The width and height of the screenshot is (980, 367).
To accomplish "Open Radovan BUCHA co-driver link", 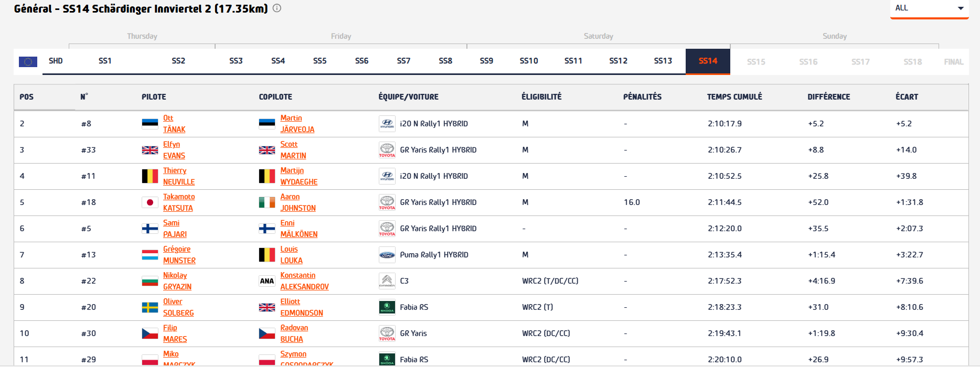I will (294, 333).
